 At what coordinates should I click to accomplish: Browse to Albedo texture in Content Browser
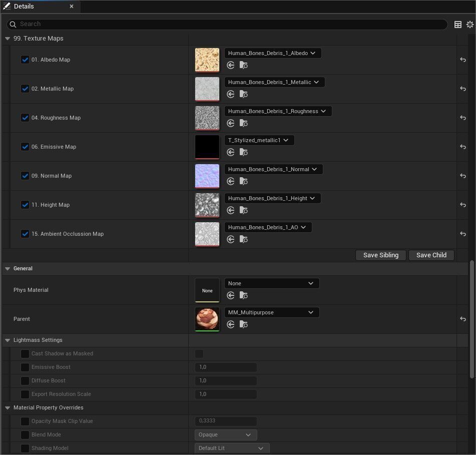point(243,65)
